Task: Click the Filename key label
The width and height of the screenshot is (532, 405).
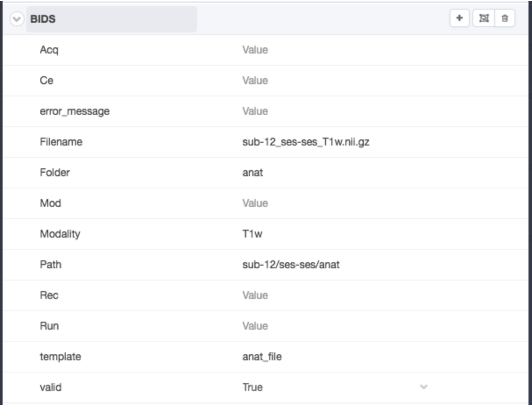Action: (61, 142)
